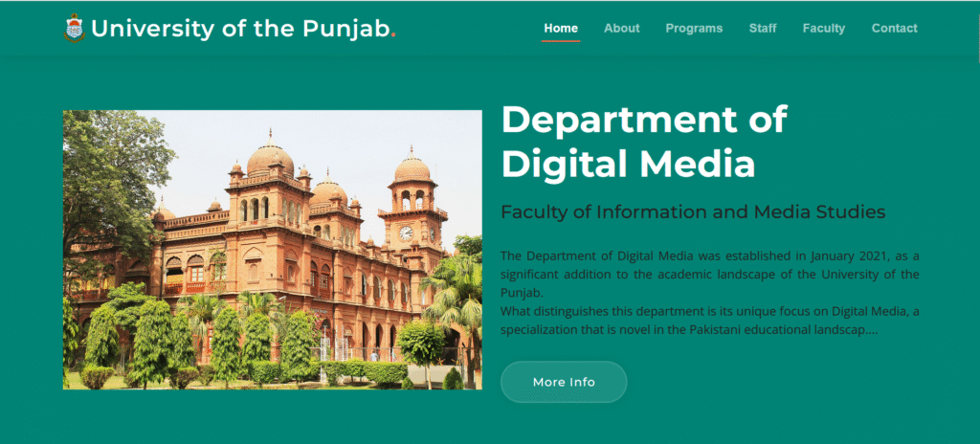Open the Contact page link
980x444 pixels.
point(894,28)
